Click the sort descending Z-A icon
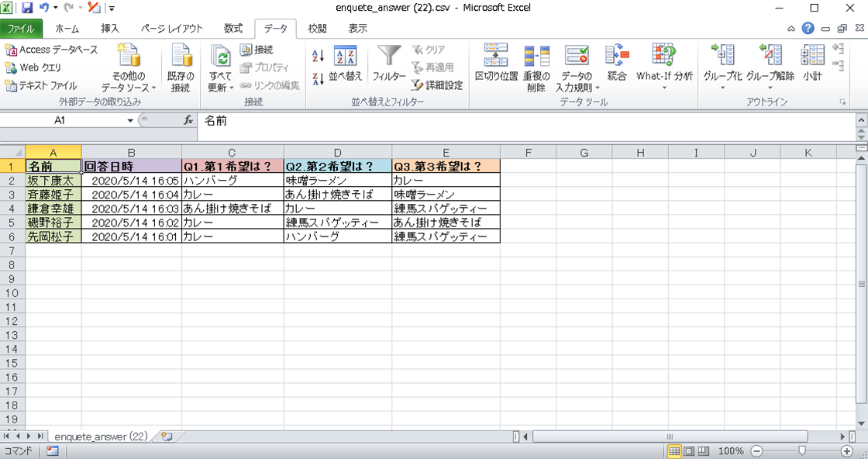Image resolution: width=868 pixels, height=459 pixels. pyautogui.click(x=318, y=78)
